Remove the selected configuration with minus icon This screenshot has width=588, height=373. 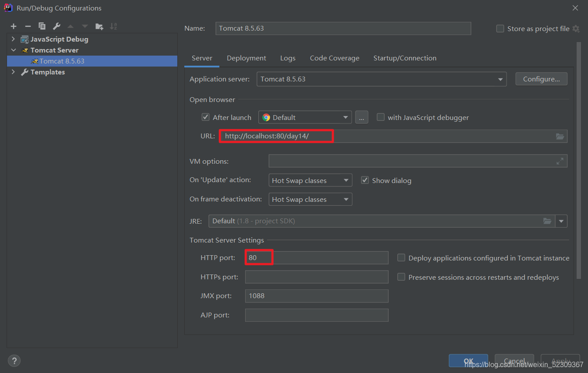coord(28,26)
